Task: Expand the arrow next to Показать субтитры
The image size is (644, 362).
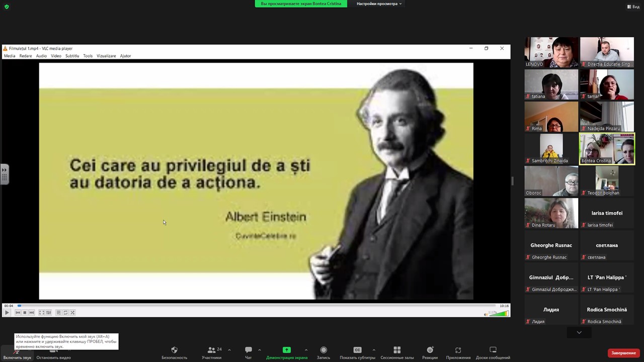Action: [x=373, y=350]
